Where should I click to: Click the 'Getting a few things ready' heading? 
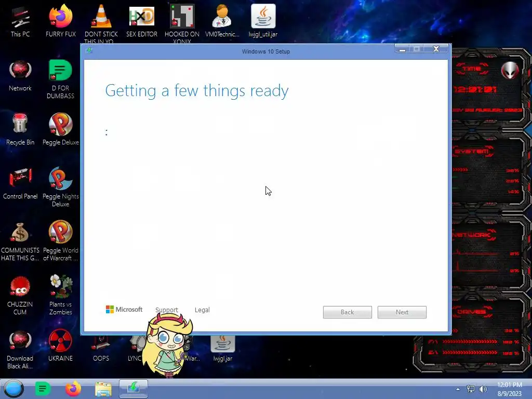197,91
